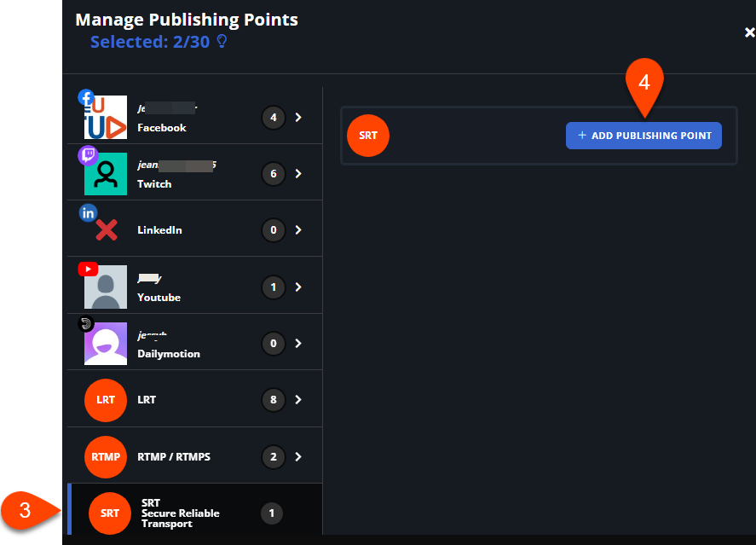Click the Facebook account avatar icon
The image size is (756, 545).
pyautogui.click(x=105, y=117)
